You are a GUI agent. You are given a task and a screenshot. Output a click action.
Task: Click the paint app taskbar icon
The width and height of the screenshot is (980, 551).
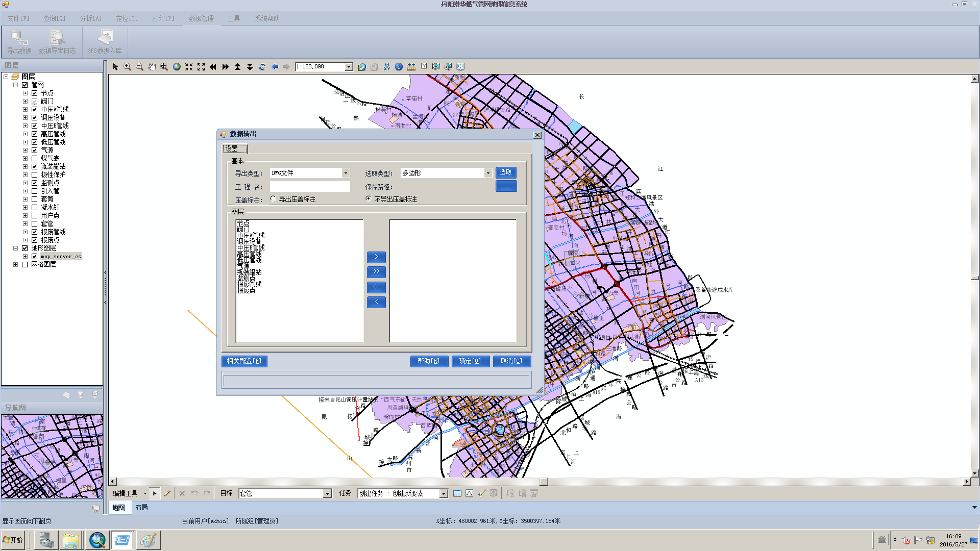pyautogui.click(x=148, y=540)
